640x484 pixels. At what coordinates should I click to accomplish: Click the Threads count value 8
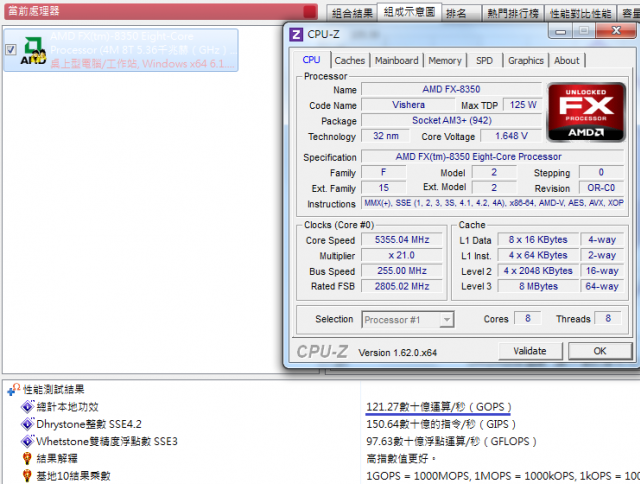click(x=608, y=318)
